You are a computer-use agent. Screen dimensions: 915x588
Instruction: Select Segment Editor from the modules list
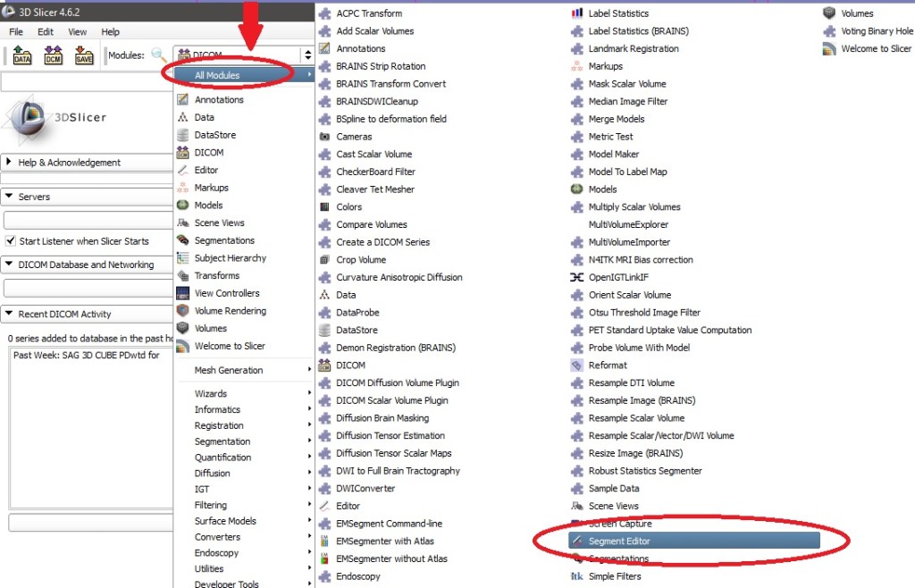tap(618, 541)
